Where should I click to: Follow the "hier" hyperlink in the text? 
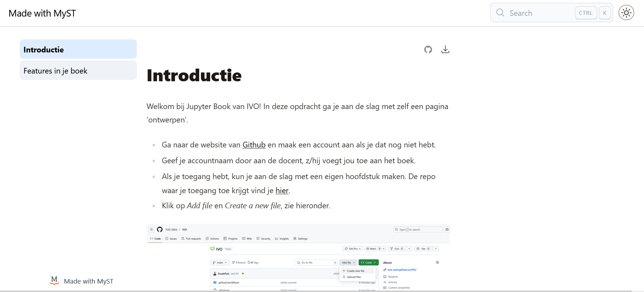pyautogui.click(x=282, y=190)
